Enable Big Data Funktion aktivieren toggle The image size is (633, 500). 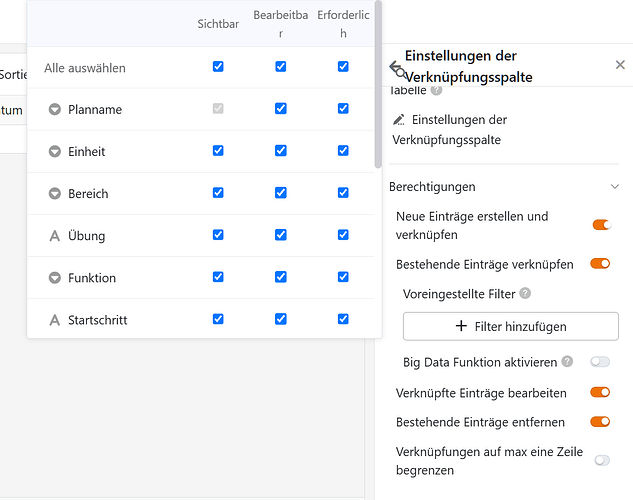coord(600,362)
